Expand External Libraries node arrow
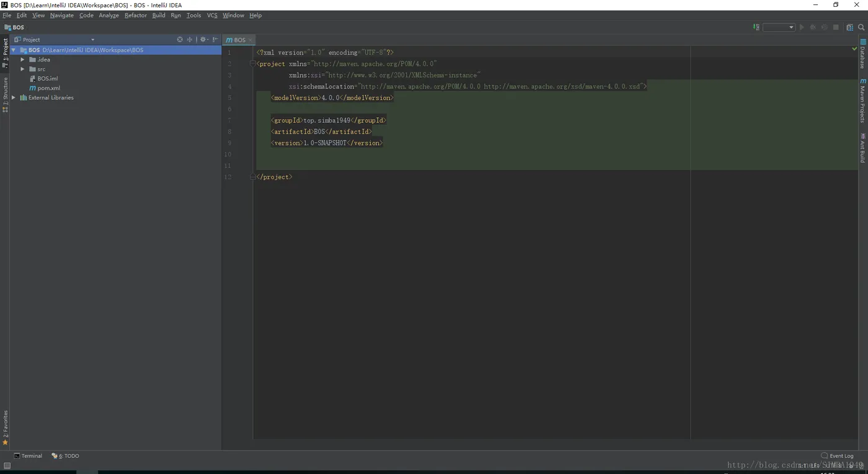The height and width of the screenshot is (474, 868). coord(14,97)
